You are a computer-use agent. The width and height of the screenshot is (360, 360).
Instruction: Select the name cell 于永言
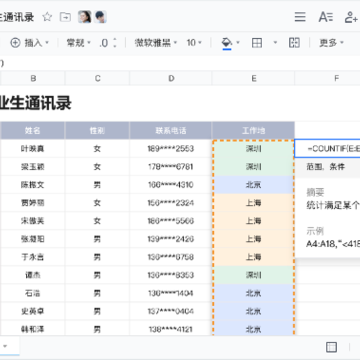[33, 257]
